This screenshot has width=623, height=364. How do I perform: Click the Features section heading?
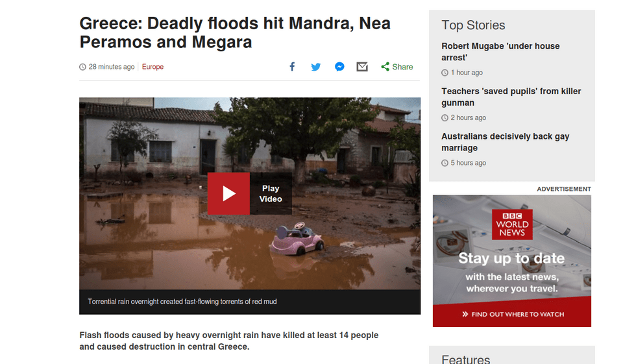coord(466,359)
